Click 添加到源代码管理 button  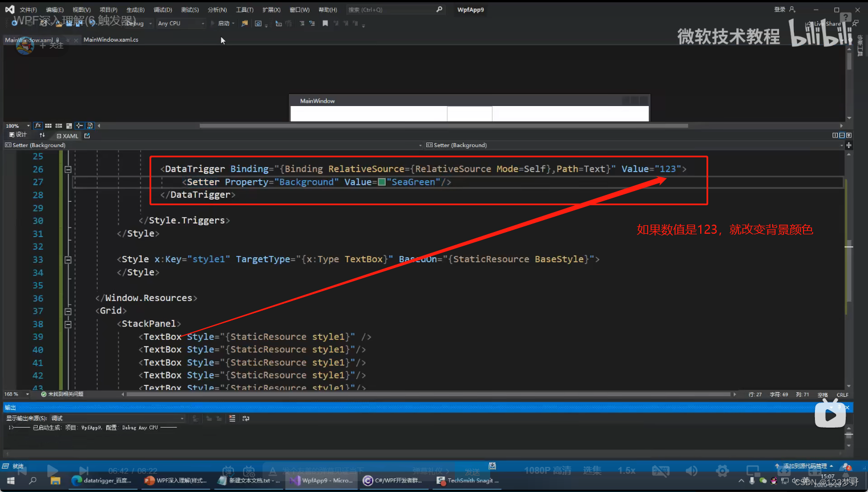coord(804,466)
